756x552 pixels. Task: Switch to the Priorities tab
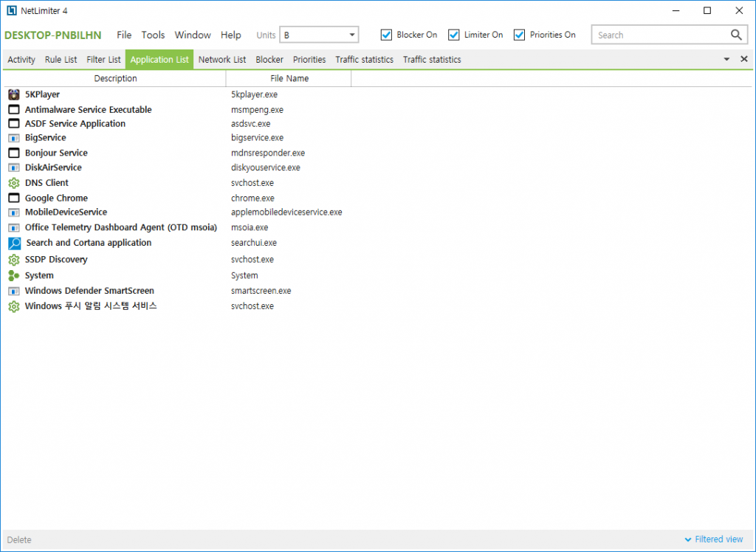[309, 59]
